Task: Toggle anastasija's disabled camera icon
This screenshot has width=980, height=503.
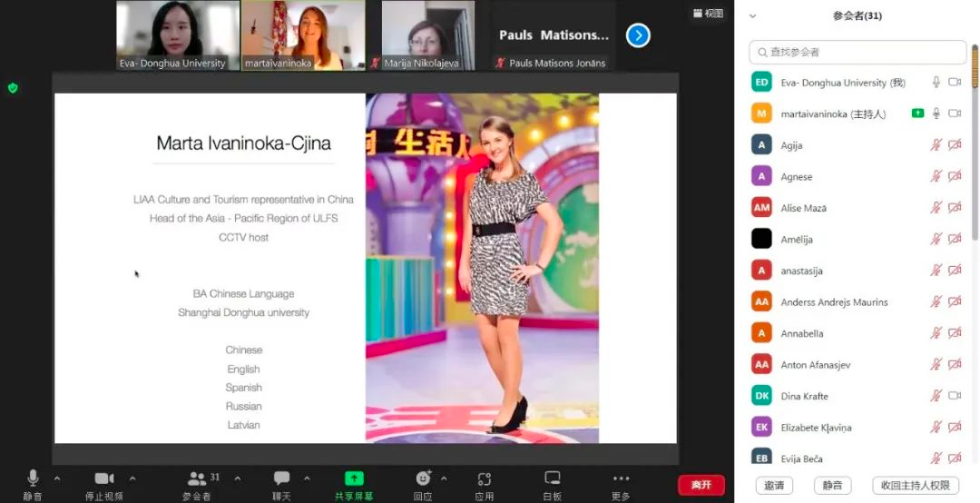Action: [955, 271]
